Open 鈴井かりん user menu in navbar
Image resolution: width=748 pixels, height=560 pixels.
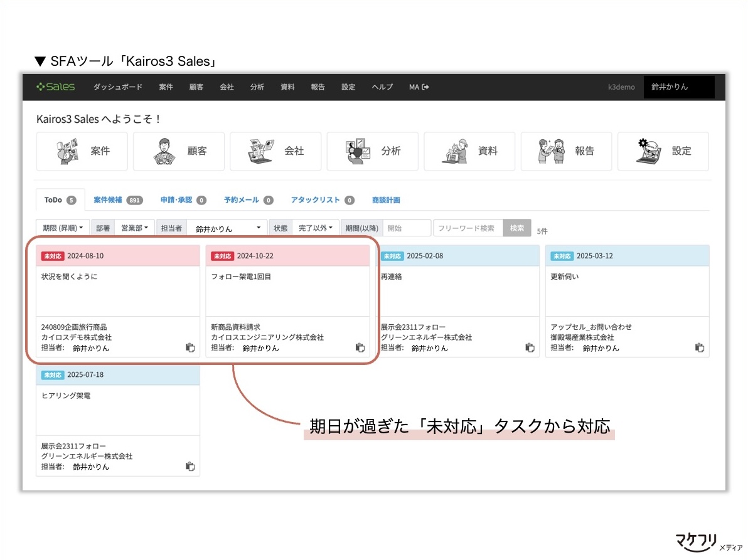click(678, 87)
